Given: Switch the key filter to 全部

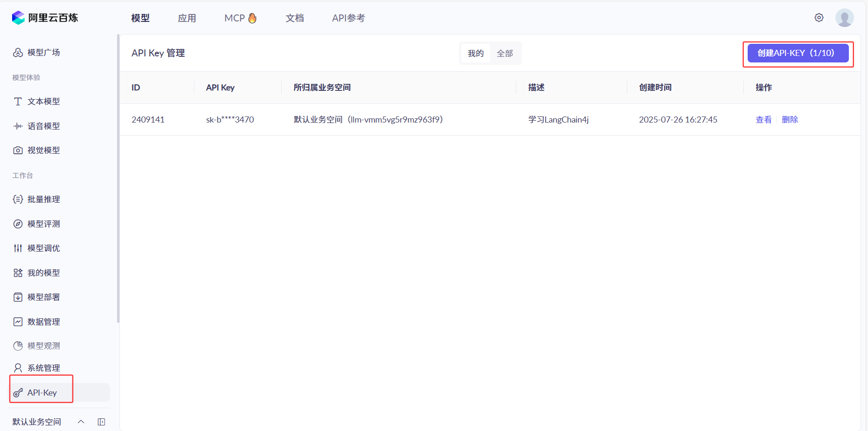Looking at the screenshot, I should pyautogui.click(x=505, y=53).
